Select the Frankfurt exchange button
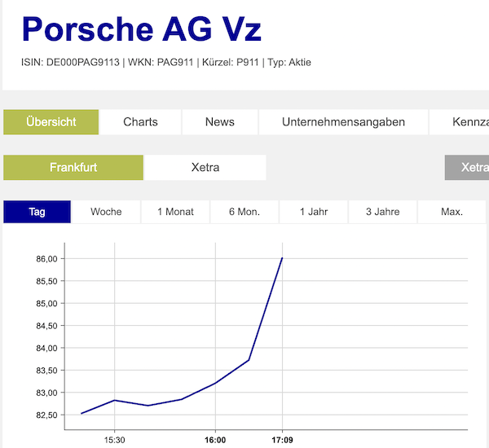 (73, 168)
